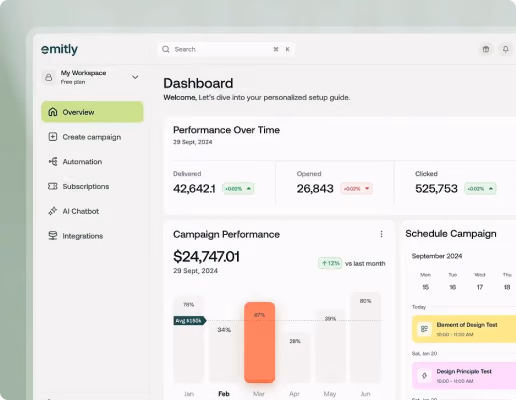The image size is (516, 400).
Task: Click the Design Principle Test event icon
Action: [x=424, y=376]
